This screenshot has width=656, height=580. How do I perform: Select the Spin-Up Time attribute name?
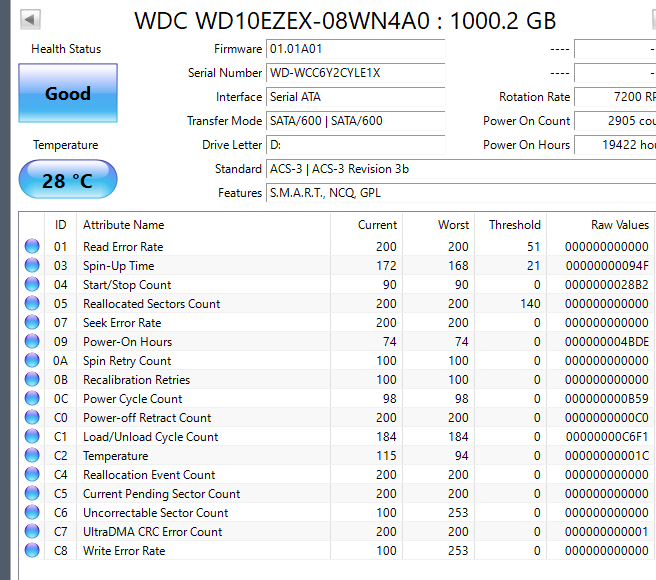(x=118, y=266)
